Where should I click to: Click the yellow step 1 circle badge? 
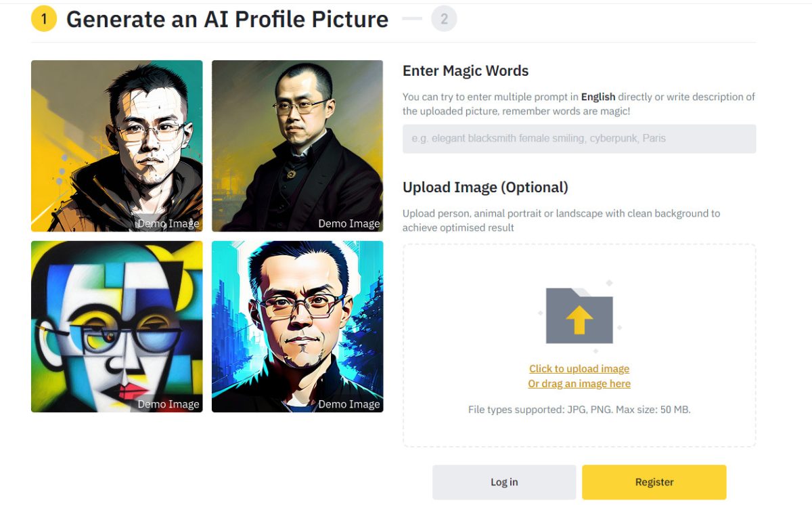coord(44,19)
